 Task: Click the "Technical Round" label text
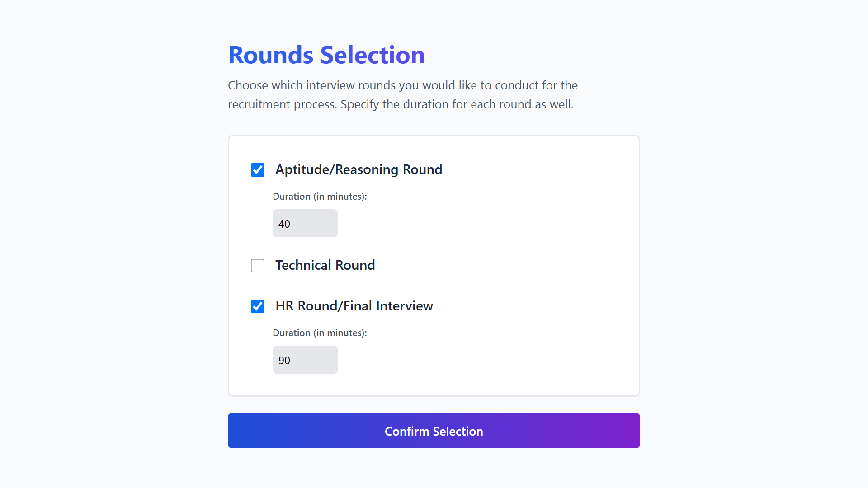[x=325, y=265]
